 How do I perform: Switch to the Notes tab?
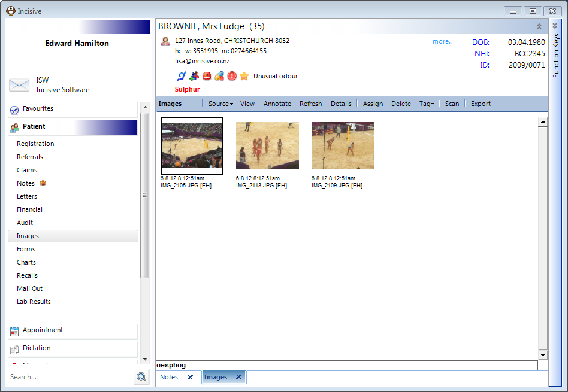pos(169,377)
